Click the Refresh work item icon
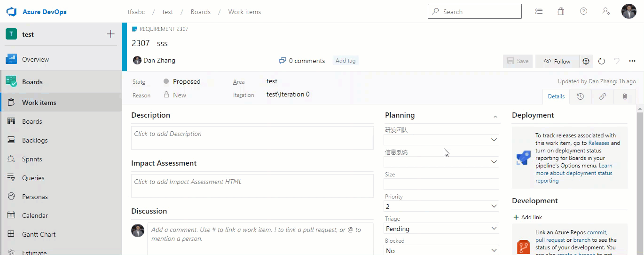Viewport: 644px width, 255px height. (x=601, y=61)
